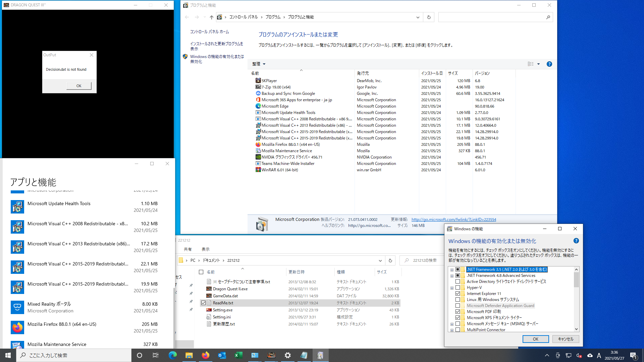Uncheck the Microsoft XPS document writer checkbox
This screenshot has width=644, height=362.
click(458, 318)
